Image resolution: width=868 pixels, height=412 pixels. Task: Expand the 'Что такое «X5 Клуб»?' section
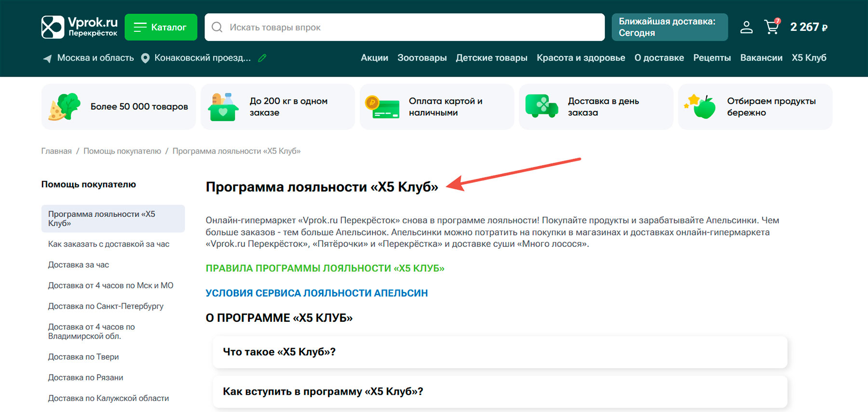click(x=500, y=352)
